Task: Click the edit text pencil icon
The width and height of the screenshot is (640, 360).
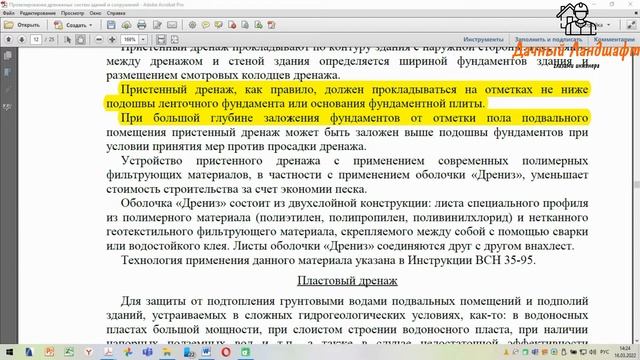Action: click(157, 25)
